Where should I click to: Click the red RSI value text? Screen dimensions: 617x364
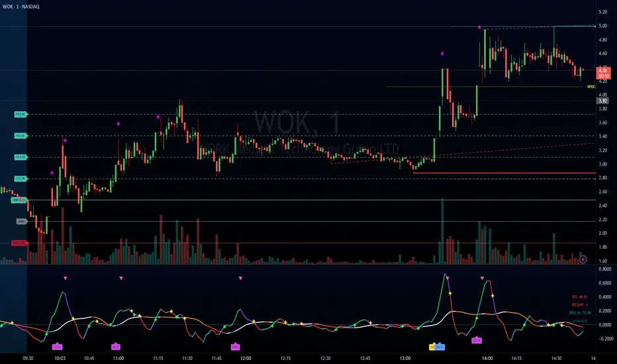pos(580,296)
